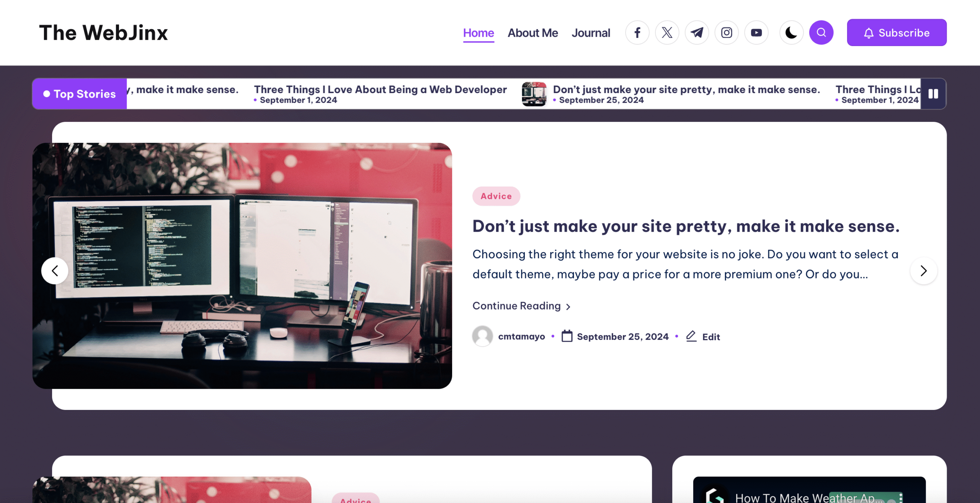
Task: Click the Subscribe button
Action: click(897, 33)
